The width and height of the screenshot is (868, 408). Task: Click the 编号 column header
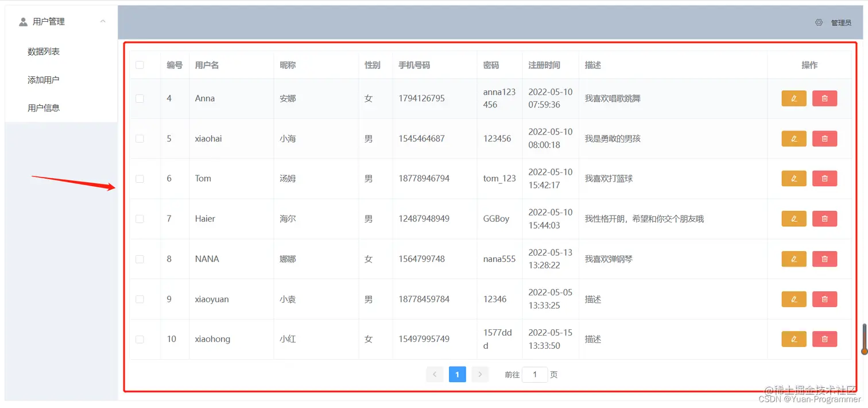point(175,66)
